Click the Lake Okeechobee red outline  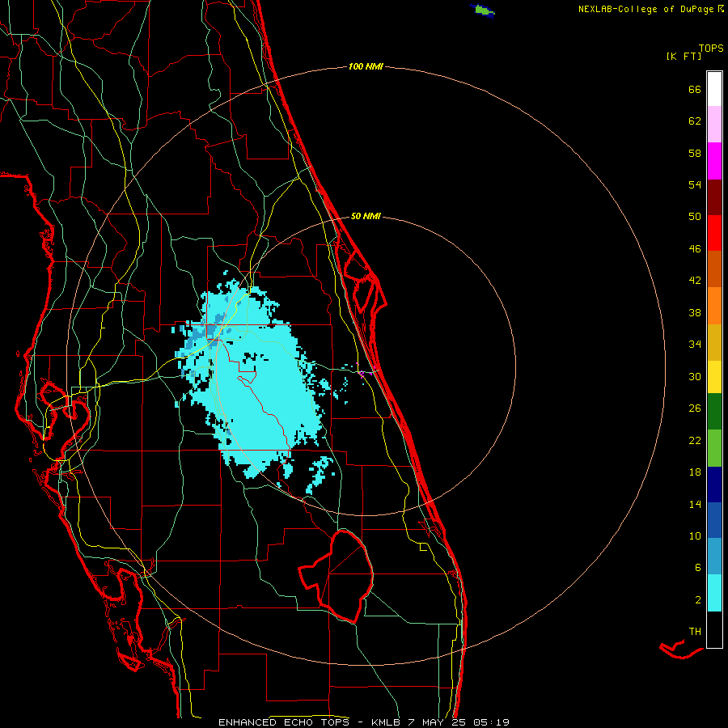pyautogui.click(x=336, y=576)
